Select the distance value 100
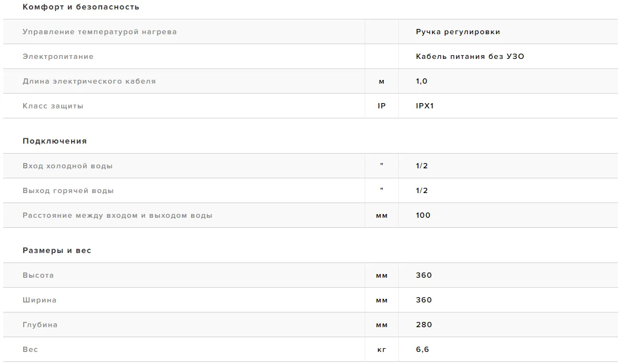 [x=423, y=215]
